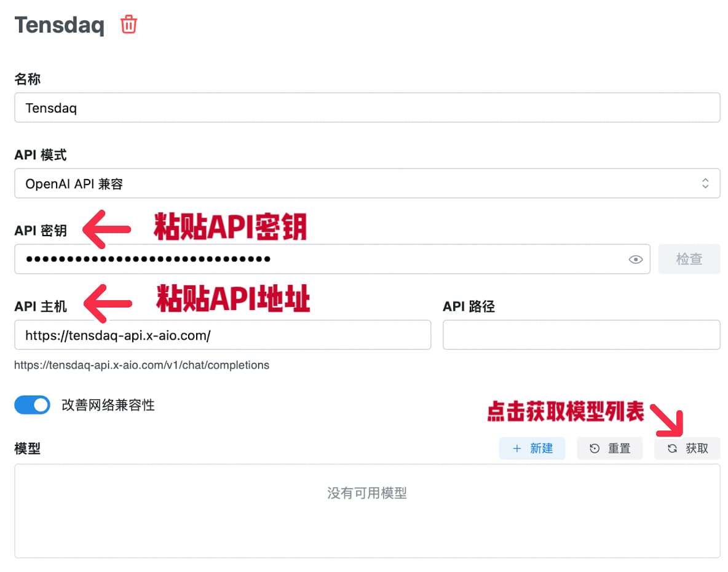This screenshot has width=728, height=572.
Task: Disable the 改善网络兼容性 switch
Action: pyautogui.click(x=32, y=405)
